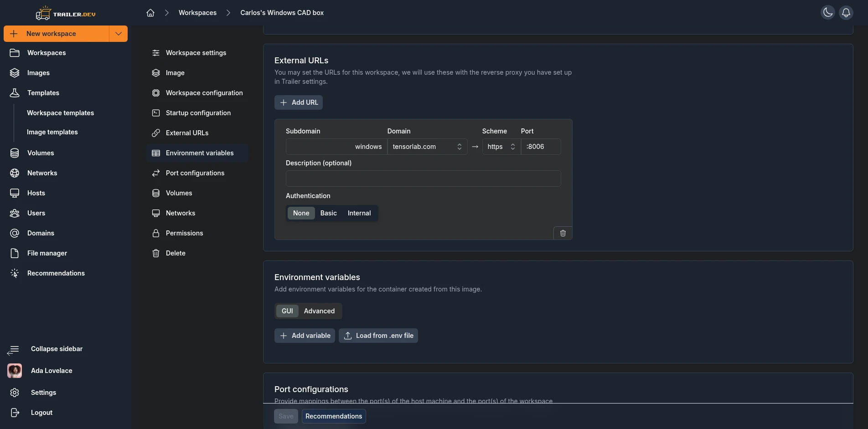Screen dimensions: 868x429
Task: Click the Logout icon
Action: [x=15, y=413]
